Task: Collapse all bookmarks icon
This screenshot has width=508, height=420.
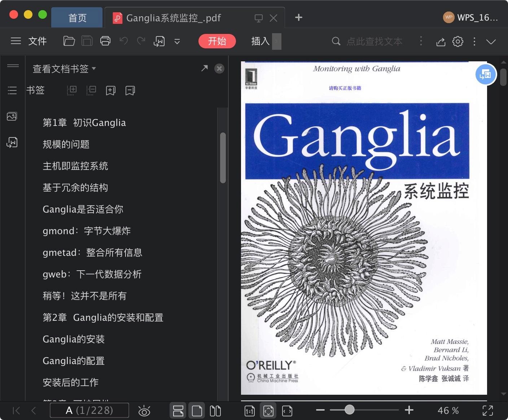Action: [91, 90]
